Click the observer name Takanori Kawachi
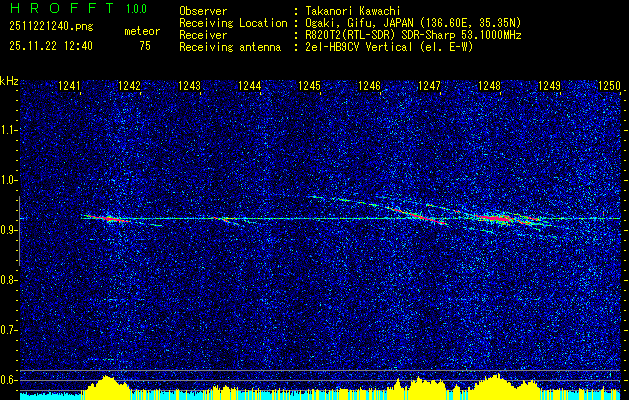This screenshot has width=629, height=400. (x=353, y=12)
